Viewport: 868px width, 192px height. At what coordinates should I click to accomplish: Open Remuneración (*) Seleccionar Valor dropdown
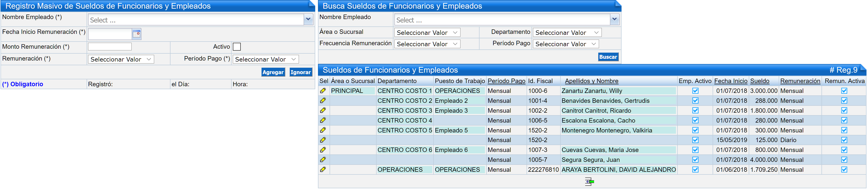coord(121,59)
